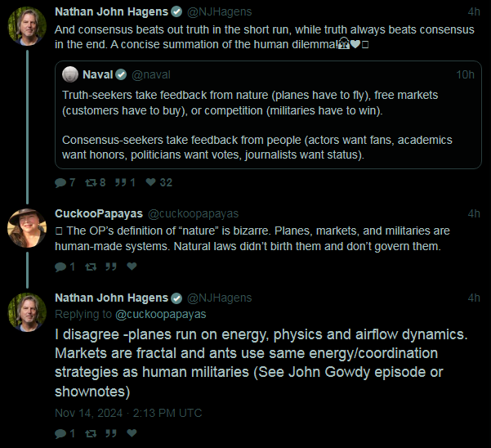The width and height of the screenshot is (491, 448).
Task: Reply to CuckooPapayas' tweet
Action: pos(60,267)
